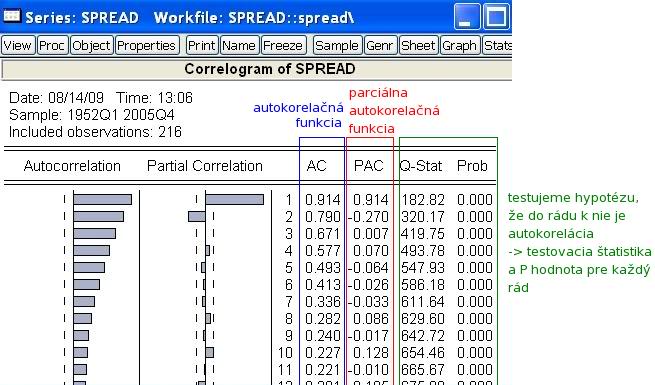Click Included observations: 216 text

[95, 132]
